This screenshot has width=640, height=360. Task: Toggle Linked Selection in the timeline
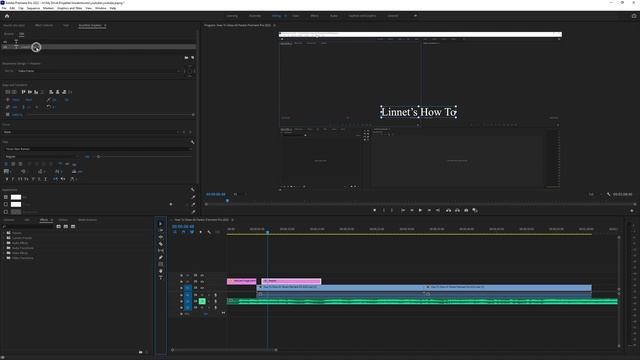click(x=192, y=232)
